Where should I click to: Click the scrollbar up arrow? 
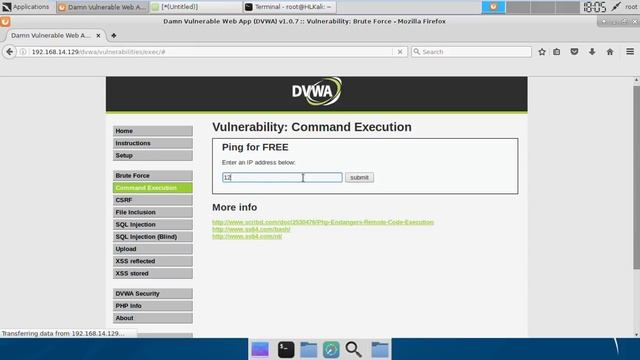[x=636, y=80]
